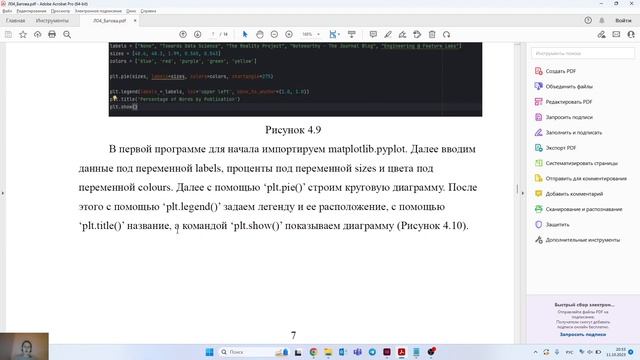Select Экспорт PDF tool
This screenshot has width=640, height=360.
tap(560, 148)
